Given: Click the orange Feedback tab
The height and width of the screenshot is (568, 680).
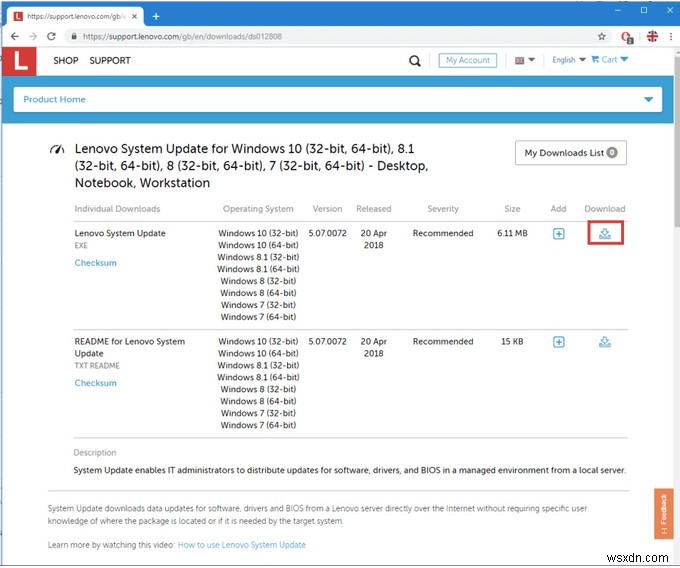Looking at the screenshot, I should pyautogui.click(x=664, y=515).
